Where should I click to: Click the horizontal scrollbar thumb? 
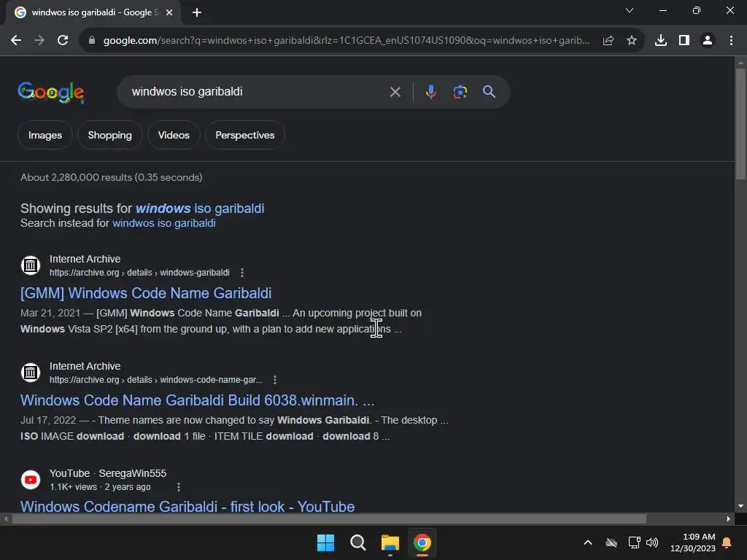329,519
